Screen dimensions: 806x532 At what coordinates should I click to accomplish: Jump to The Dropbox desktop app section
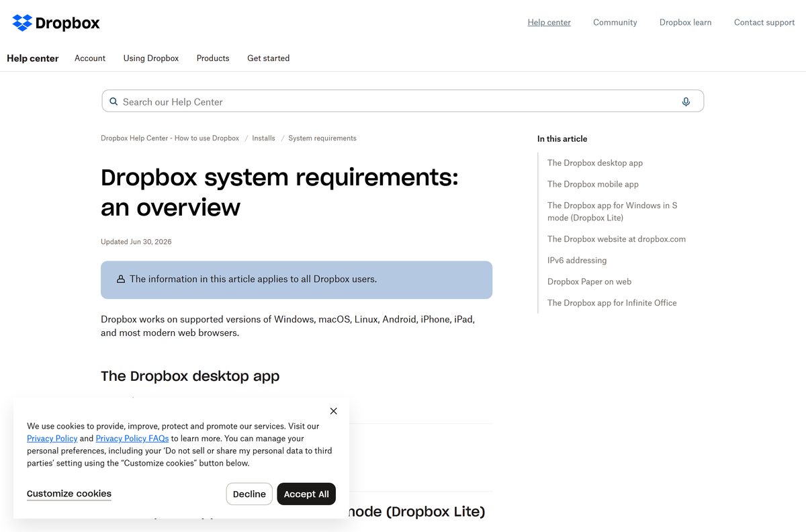[595, 163]
